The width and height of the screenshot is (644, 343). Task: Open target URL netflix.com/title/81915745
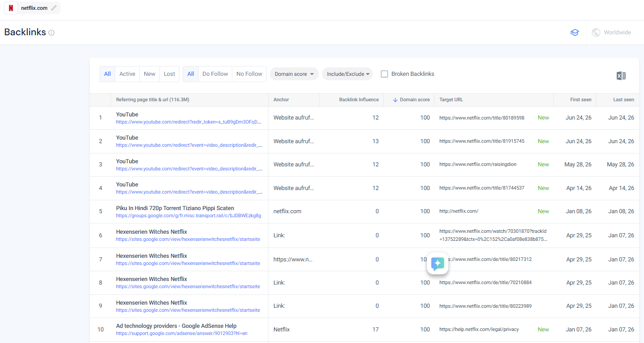(x=482, y=141)
